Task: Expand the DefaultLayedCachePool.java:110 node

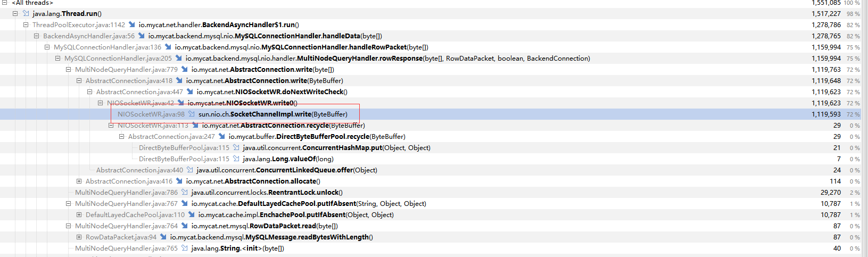Action: coord(79,215)
